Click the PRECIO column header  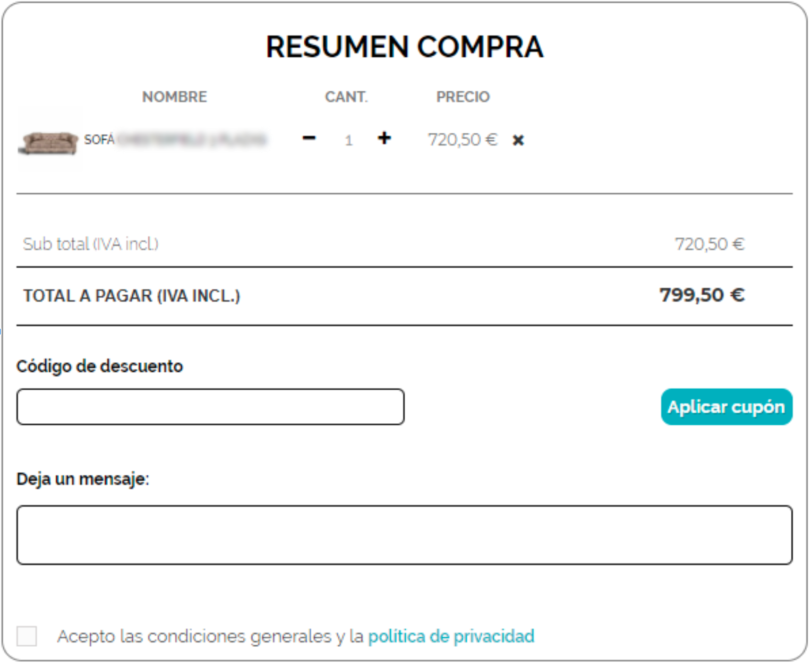coord(463,97)
